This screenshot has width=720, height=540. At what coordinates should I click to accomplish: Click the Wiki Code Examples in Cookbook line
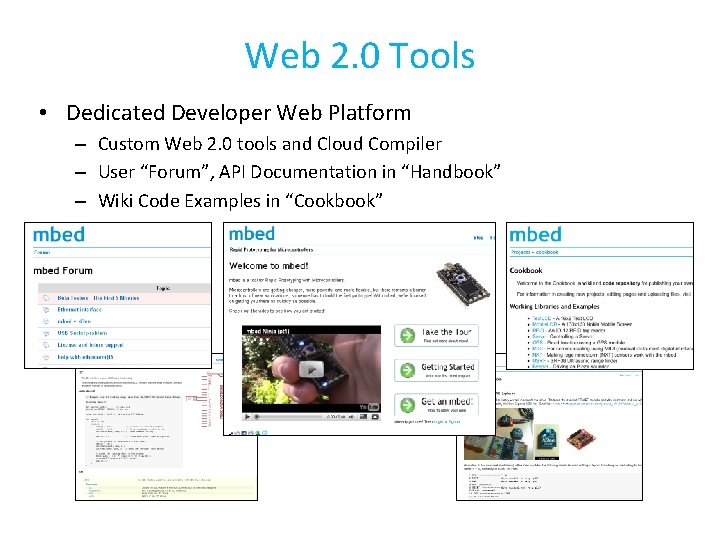(x=240, y=201)
